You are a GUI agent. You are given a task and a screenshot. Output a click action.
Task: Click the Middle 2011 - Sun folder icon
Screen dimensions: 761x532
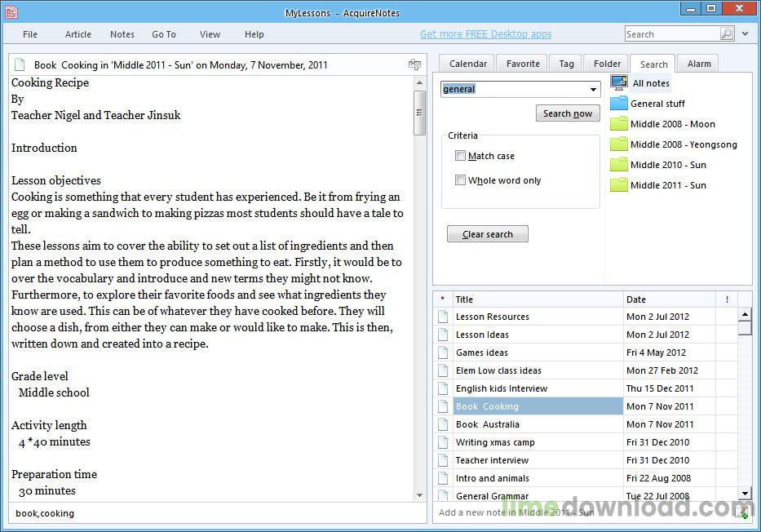[x=619, y=185]
